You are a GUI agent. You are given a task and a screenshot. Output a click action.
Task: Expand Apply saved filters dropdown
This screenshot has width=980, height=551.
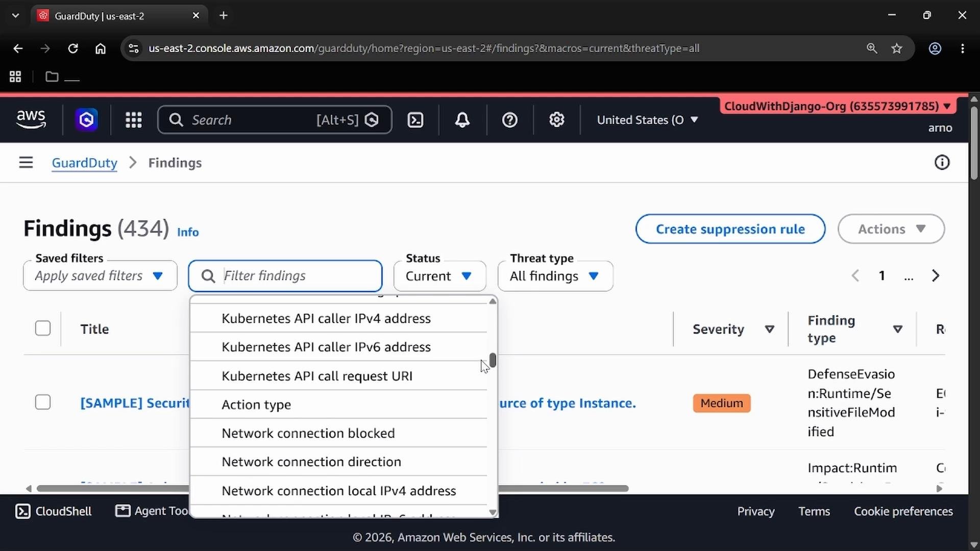(x=100, y=276)
